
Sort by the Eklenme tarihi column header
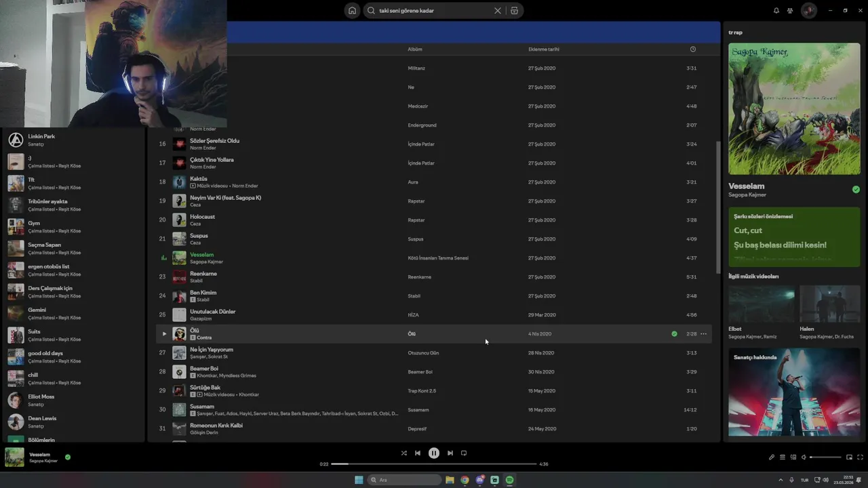544,49
